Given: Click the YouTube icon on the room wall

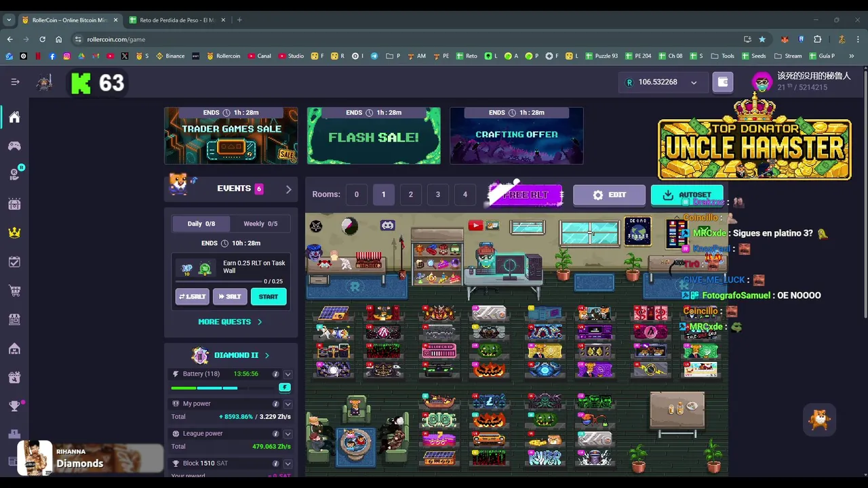Looking at the screenshot, I should pos(475,225).
